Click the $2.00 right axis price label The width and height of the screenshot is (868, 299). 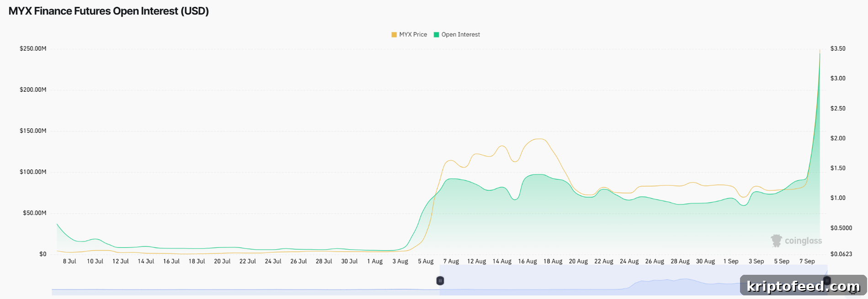pos(838,138)
